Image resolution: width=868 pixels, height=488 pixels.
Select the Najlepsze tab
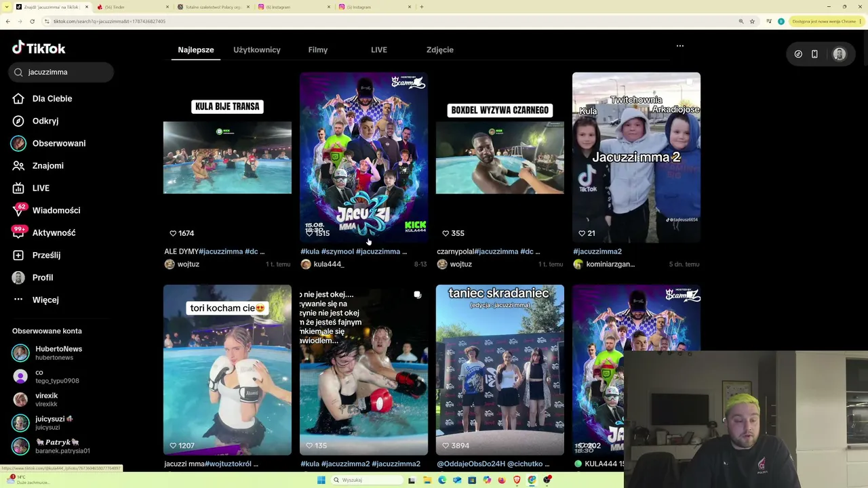[x=196, y=49]
